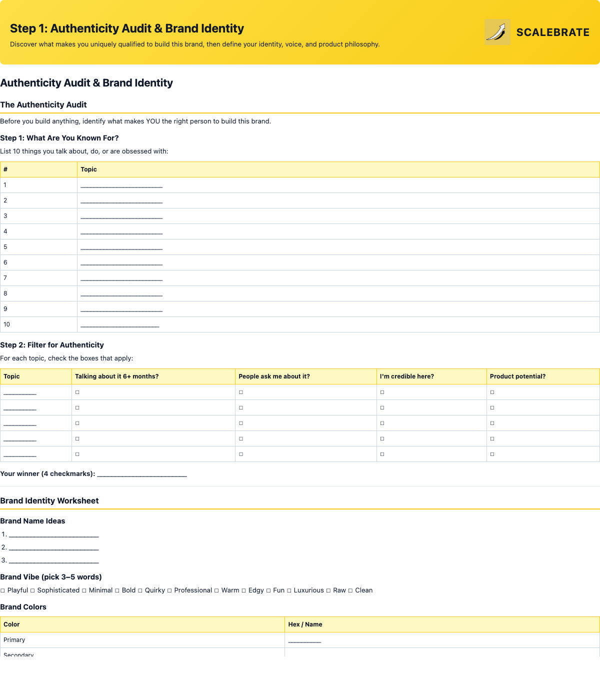Click the Hex / Name column header
Image resolution: width=600 pixels, height=700 pixels.
tap(305, 624)
